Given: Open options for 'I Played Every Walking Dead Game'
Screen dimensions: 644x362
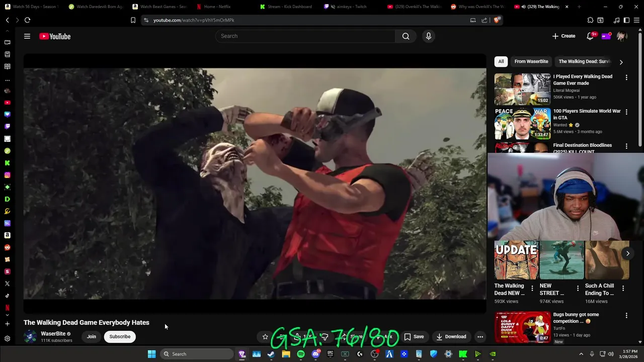Looking at the screenshot, I should 626,77.
